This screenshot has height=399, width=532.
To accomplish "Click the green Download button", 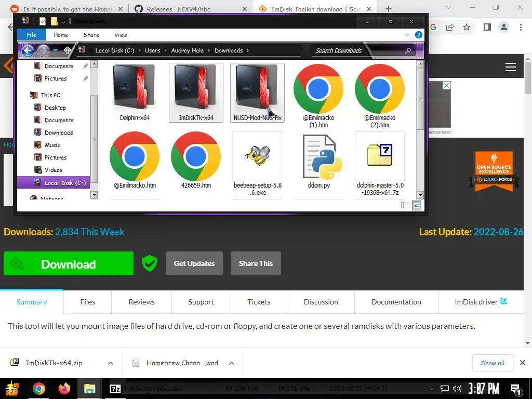I will click(x=69, y=263).
